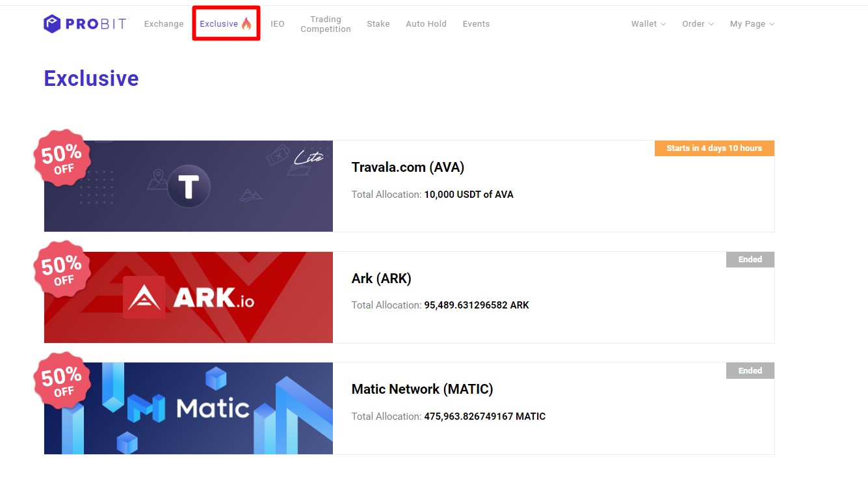The image size is (868, 479).
Task: Open the Order dropdown menu
Action: pos(698,24)
